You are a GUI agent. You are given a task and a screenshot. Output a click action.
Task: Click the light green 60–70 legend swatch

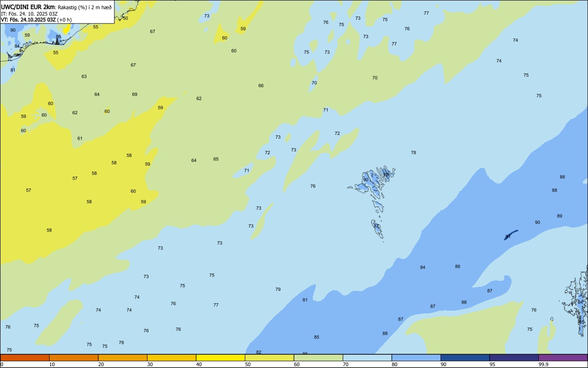click(x=318, y=357)
